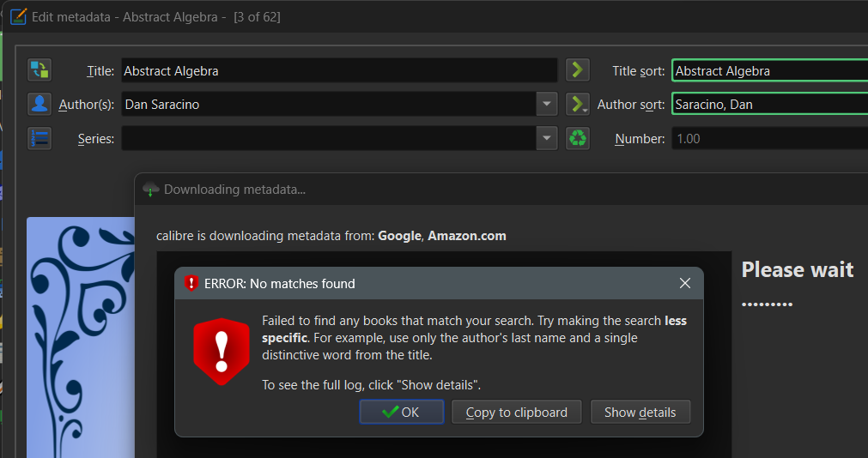Focus the Author sort field
This screenshot has width=868, height=458.
768,105
